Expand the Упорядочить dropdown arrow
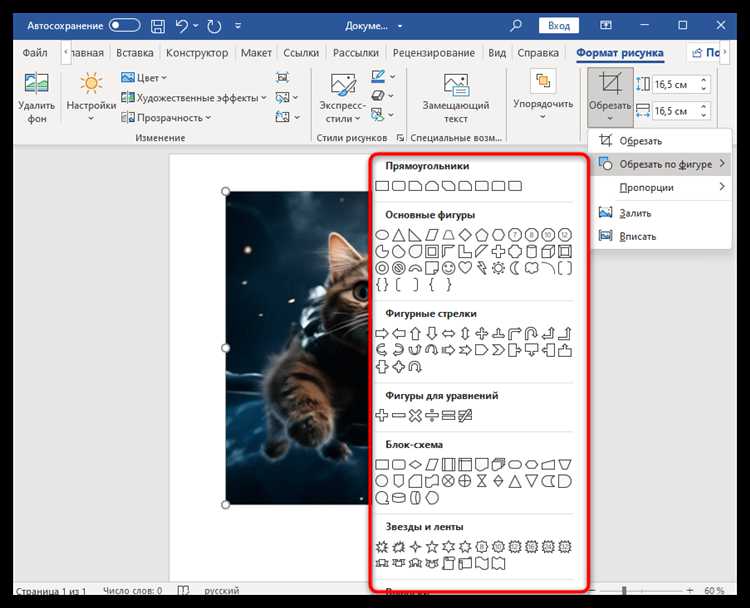Image resolution: width=750 pixels, height=608 pixels. 543,116
